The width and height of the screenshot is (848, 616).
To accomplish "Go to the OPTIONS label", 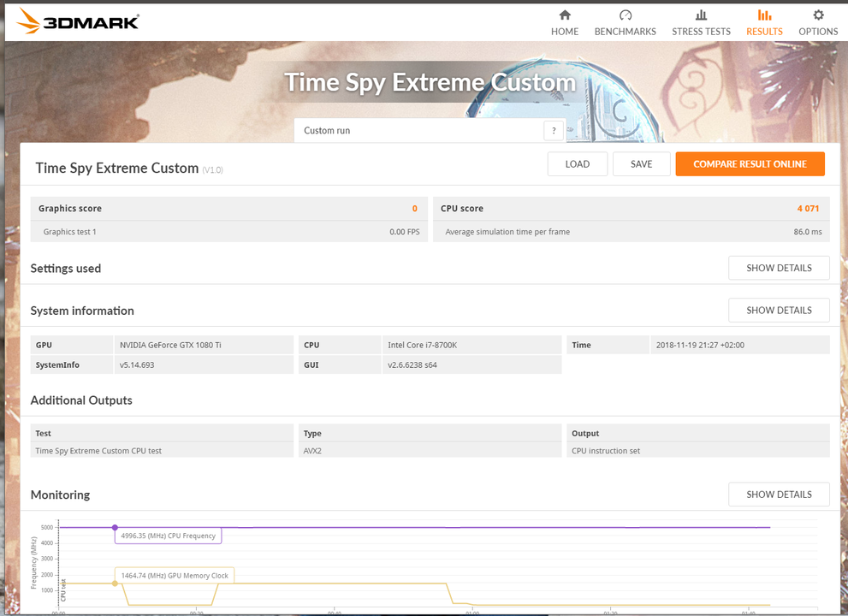I will pos(818,32).
